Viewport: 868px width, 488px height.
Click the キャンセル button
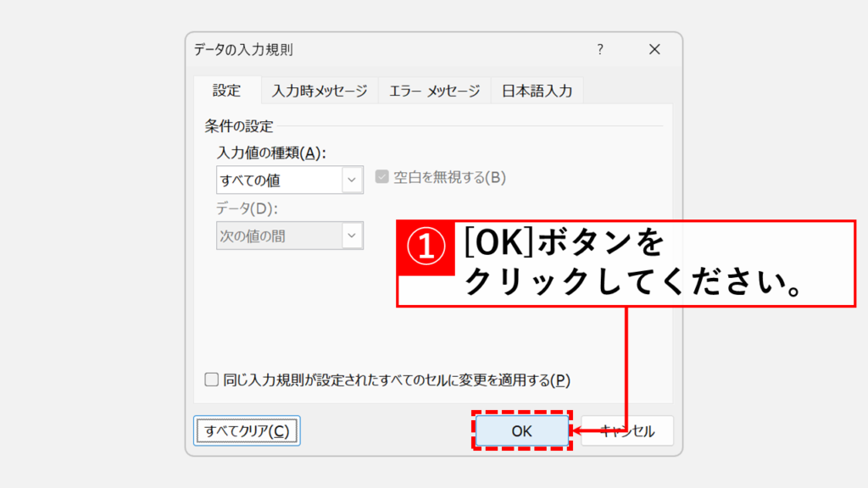tap(627, 430)
